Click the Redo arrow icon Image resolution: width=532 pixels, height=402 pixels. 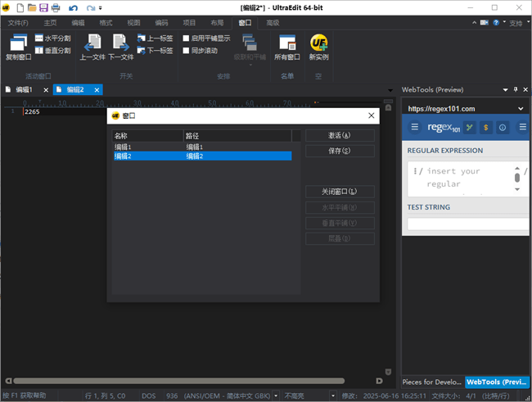click(x=91, y=8)
